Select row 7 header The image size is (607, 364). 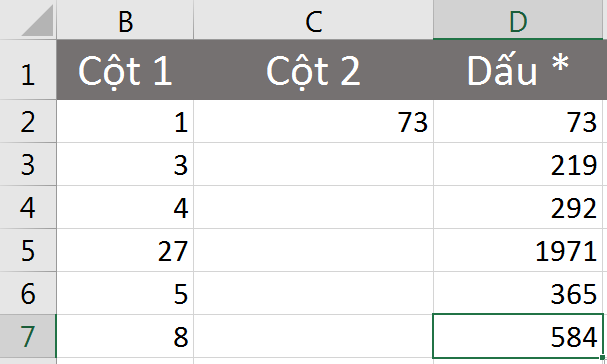point(28,337)
